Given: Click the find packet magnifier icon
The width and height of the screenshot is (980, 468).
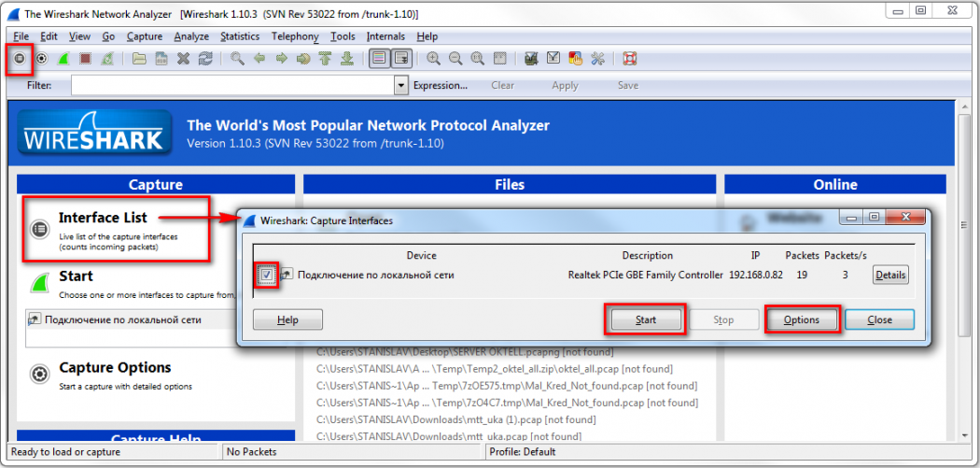Looking at the screenshot, I should click(x=237, y=59).
